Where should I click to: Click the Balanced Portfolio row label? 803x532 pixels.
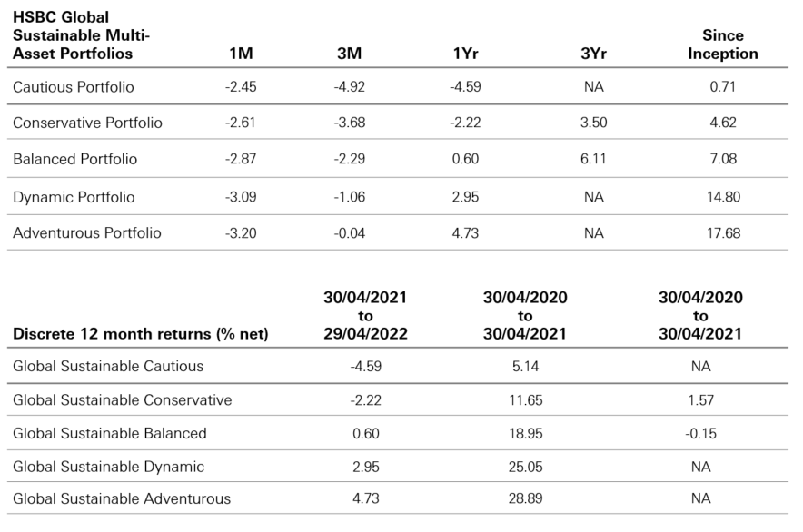coord(75,160)
